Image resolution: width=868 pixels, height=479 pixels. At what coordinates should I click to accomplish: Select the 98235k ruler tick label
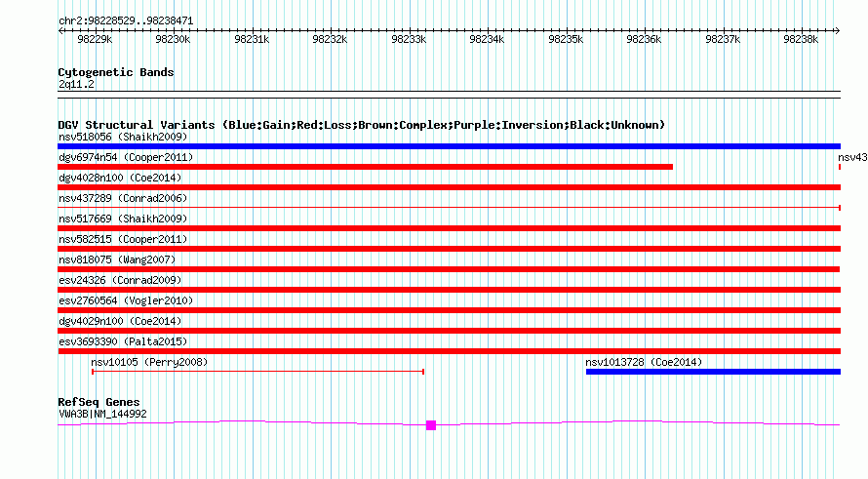[566, 39]
